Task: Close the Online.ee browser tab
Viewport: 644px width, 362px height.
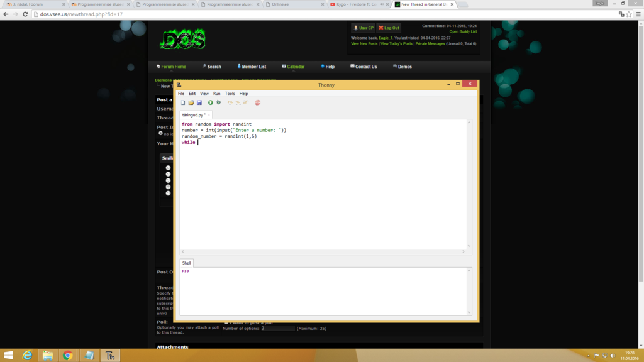Action: (x=323, y=4)
